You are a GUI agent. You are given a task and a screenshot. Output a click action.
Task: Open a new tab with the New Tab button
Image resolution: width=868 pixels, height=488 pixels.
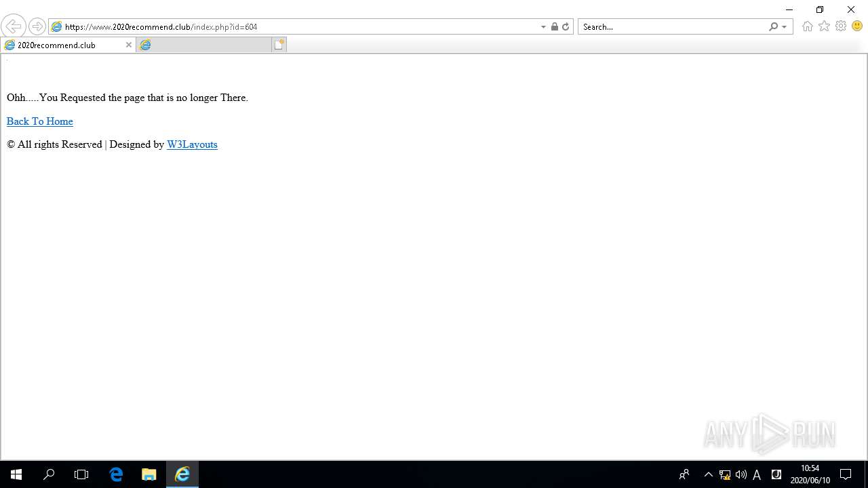(279, 45)
